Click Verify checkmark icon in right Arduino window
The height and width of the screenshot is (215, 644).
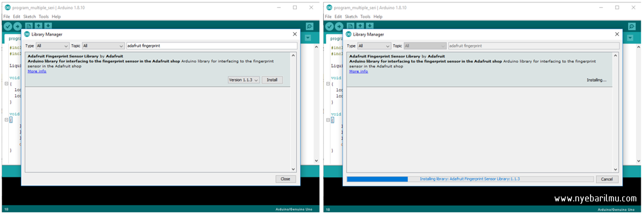(330, 26)
